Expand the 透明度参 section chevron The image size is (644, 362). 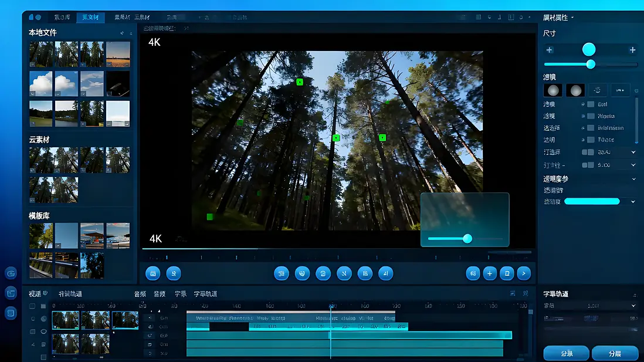point(633,179)
